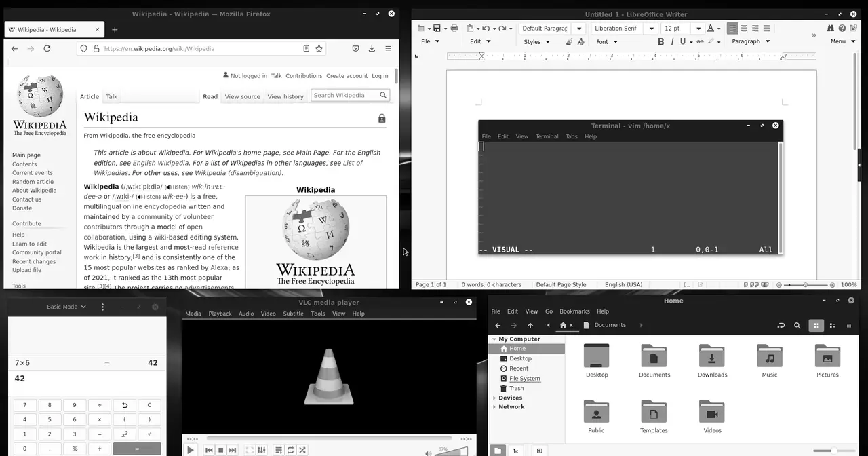Collapse My Computer tree in file manager
The height and width of the screenshot is (456, 868).
coord(494,339)
